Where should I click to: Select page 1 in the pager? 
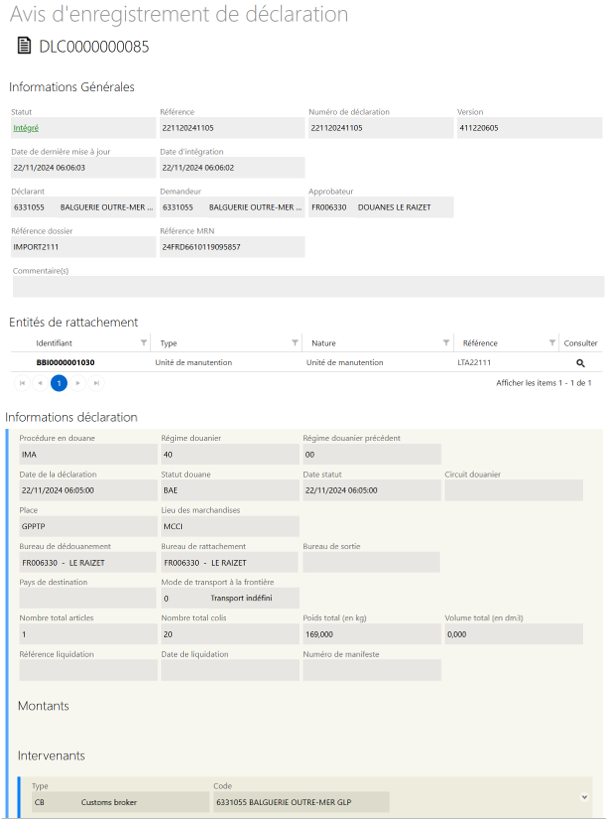point(59,383)
